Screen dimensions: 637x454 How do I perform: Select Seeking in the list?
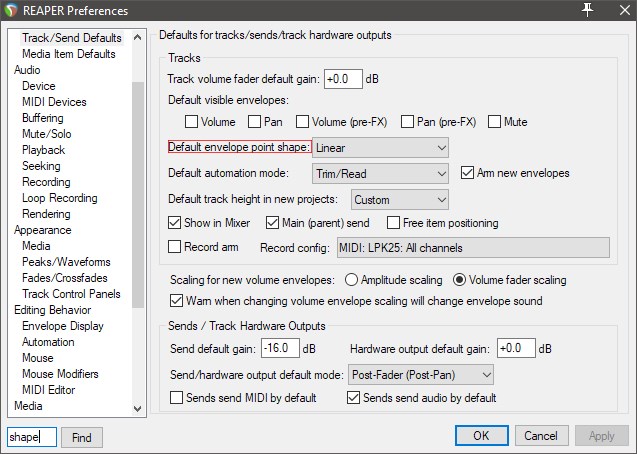point(41,166)
